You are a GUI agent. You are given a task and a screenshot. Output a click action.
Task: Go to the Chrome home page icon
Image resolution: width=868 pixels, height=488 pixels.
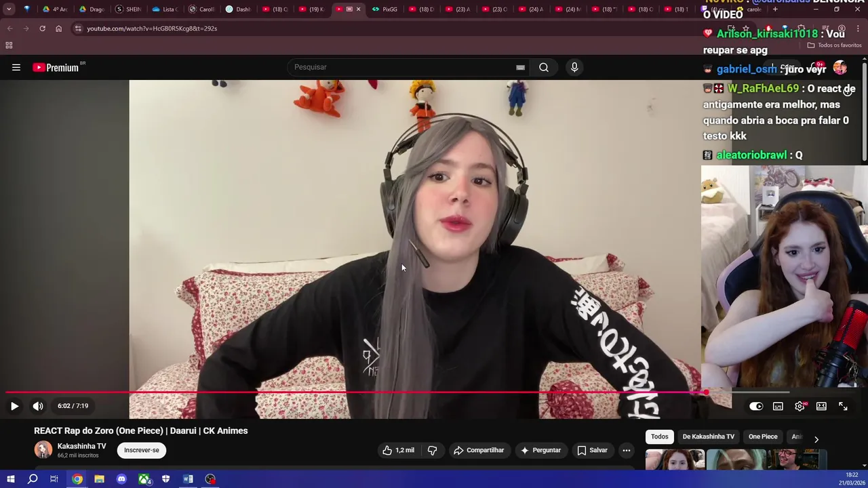click(x=58, y=28)
